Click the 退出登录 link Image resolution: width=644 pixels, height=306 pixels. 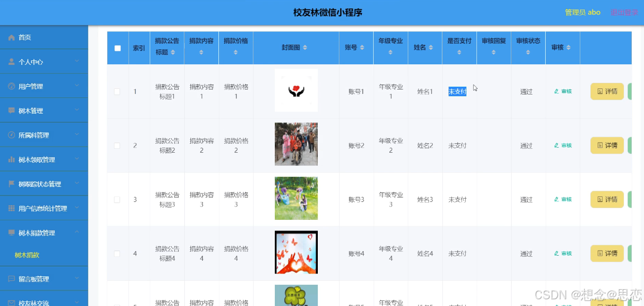click(624, 12)
